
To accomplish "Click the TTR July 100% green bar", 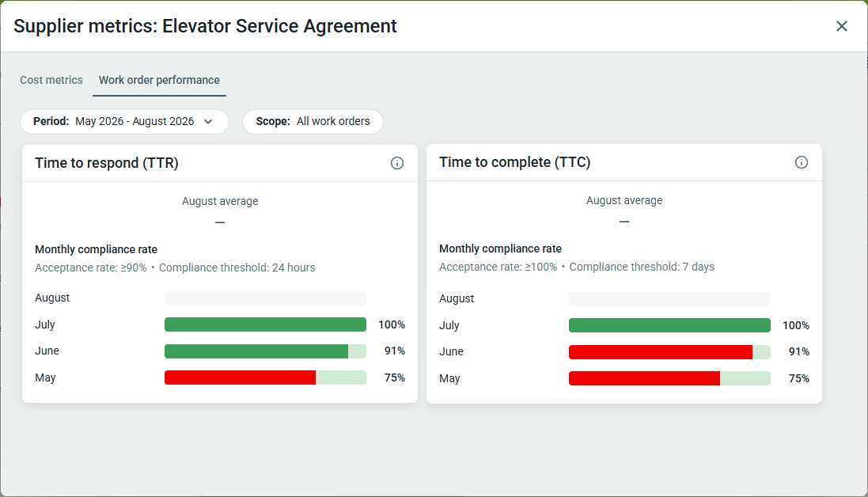I will (265, 324).
